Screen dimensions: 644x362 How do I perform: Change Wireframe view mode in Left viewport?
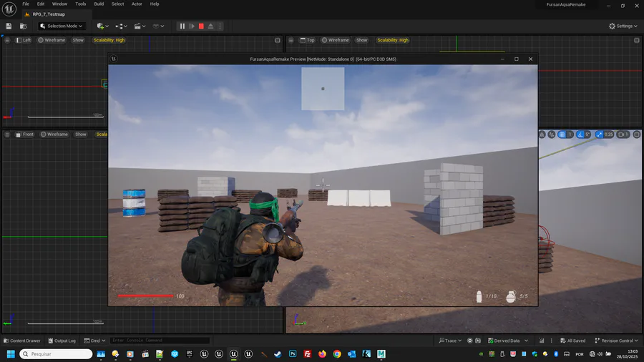click(52, 40)
